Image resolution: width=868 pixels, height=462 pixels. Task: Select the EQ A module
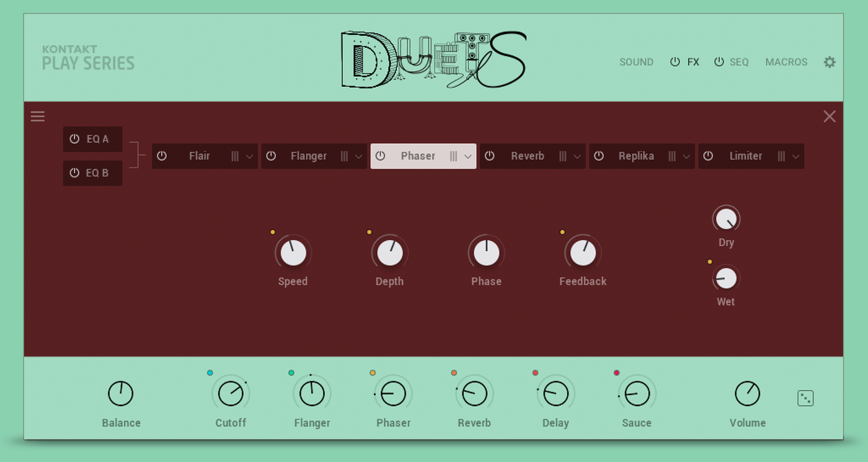click(x=92, y=139)
